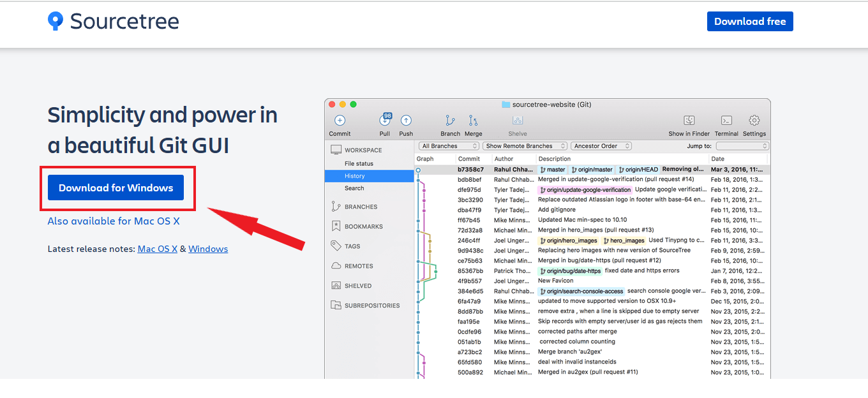Open Mac OS X release notes link

pyautogui.click(x=158, y=249)
